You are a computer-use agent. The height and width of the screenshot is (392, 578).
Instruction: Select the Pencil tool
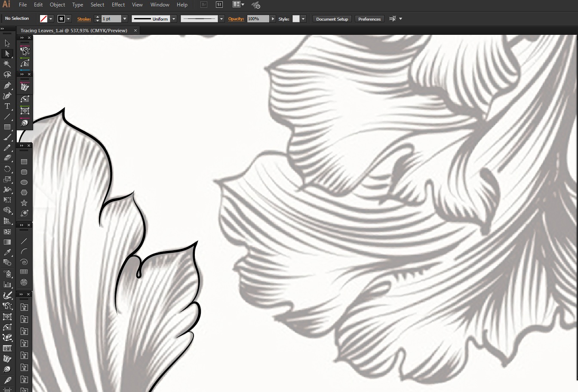point(7,148)
